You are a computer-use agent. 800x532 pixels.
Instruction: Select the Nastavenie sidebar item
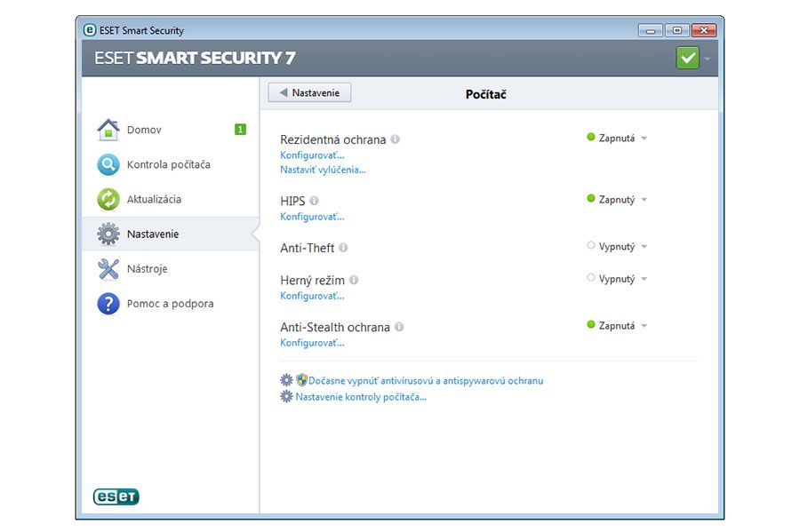tap(171, 234)
